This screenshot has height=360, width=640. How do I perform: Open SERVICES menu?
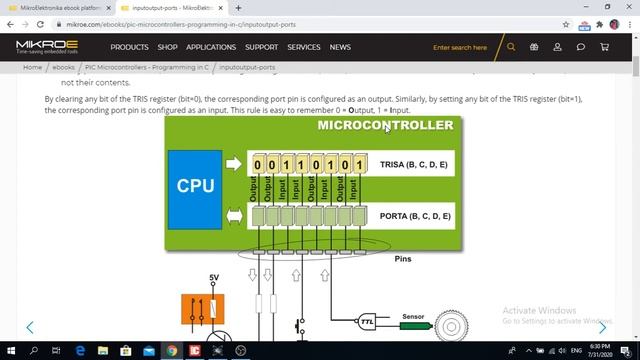pos(304,47)
